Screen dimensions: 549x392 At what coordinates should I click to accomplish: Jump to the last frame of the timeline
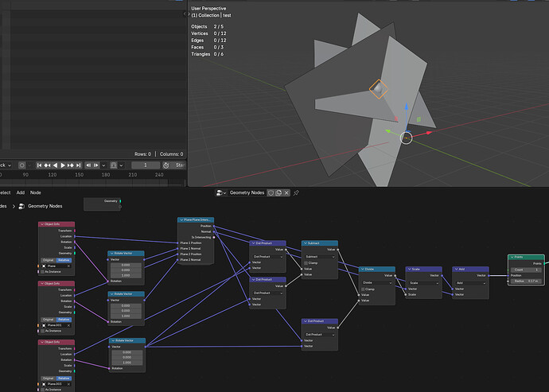pyautogui.click(x=79, y=165)
